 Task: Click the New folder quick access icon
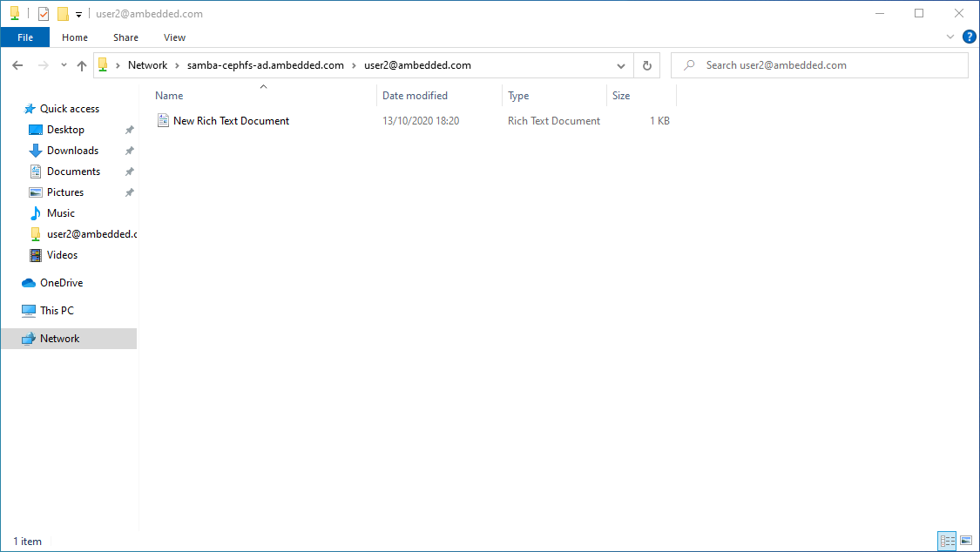[63, 14]
